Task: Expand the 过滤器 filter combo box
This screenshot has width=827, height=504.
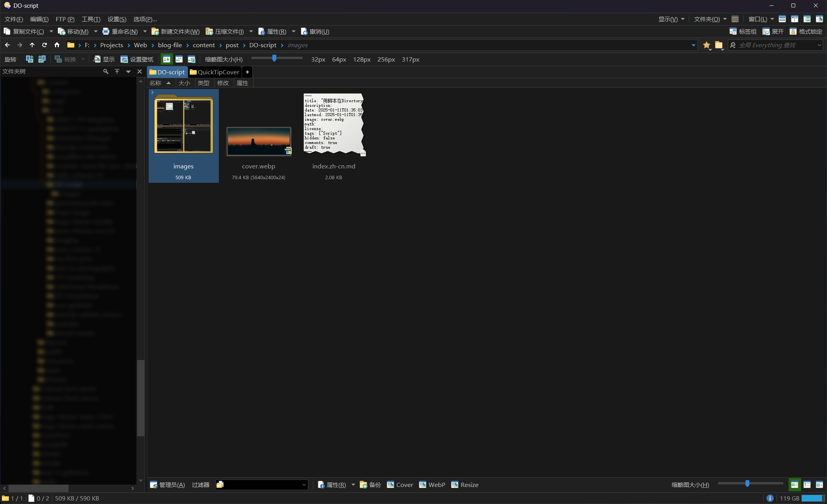Action: [x=304, y=485]
